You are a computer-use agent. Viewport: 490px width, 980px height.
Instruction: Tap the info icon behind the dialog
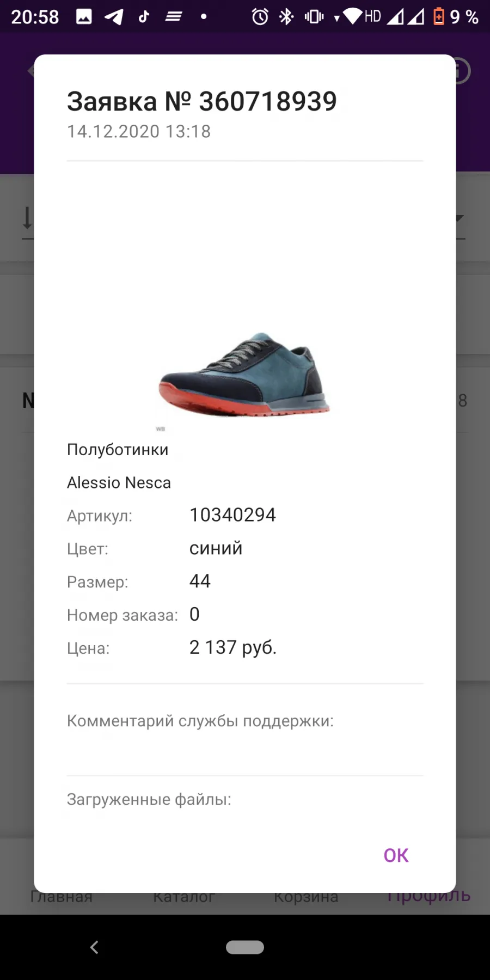coord(462,71)
